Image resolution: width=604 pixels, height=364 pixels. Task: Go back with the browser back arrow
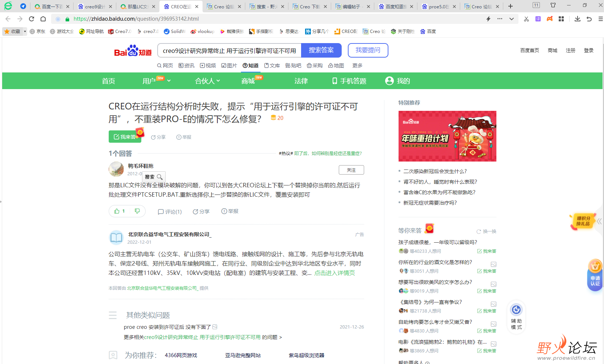pyautogui.click(x=8, y=19)
